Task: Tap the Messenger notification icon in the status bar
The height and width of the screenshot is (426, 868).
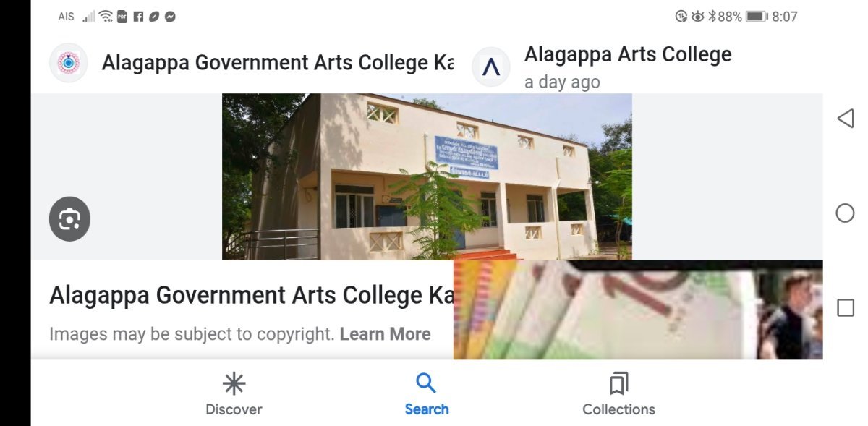Action: pyautogui.click(x=170, y=17)
